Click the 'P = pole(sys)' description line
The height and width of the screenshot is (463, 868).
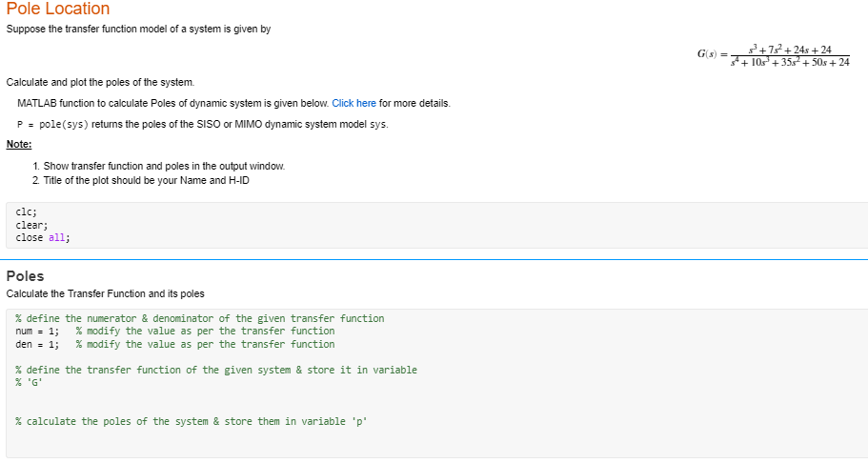[203, 124]
